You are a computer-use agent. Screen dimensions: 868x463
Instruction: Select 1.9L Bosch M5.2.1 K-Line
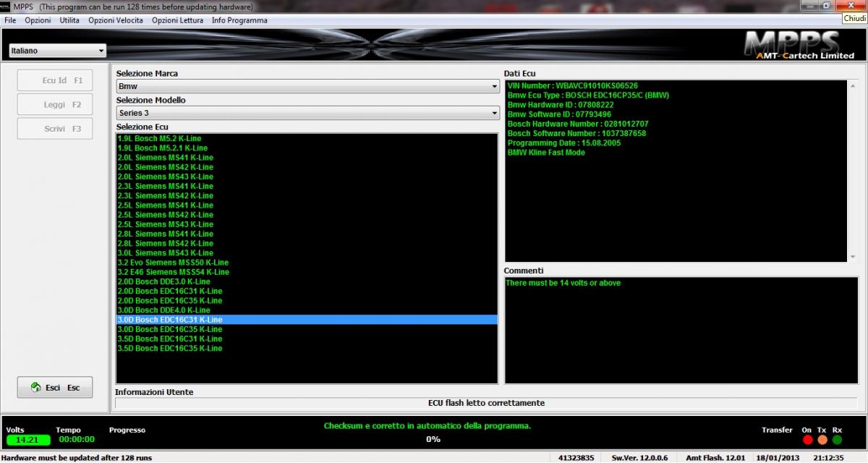(x=307, y=148)
